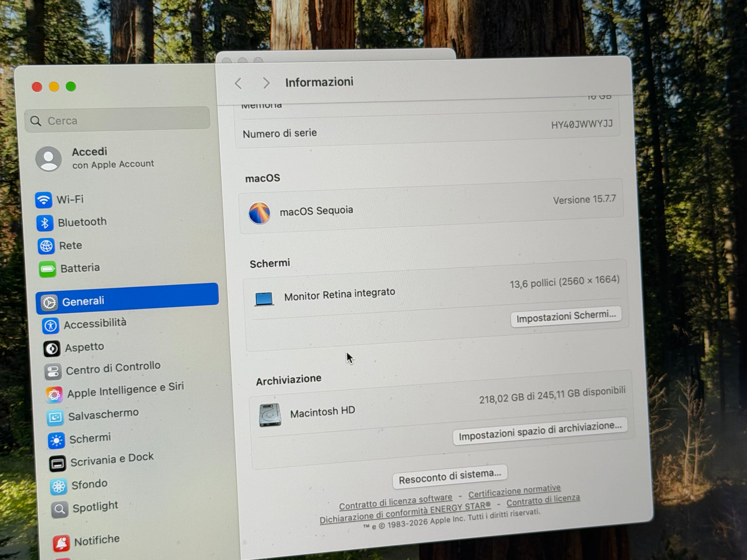
Task: Click 13,6 pollici (2560 × 1664) text
Action: click(565, 282)
